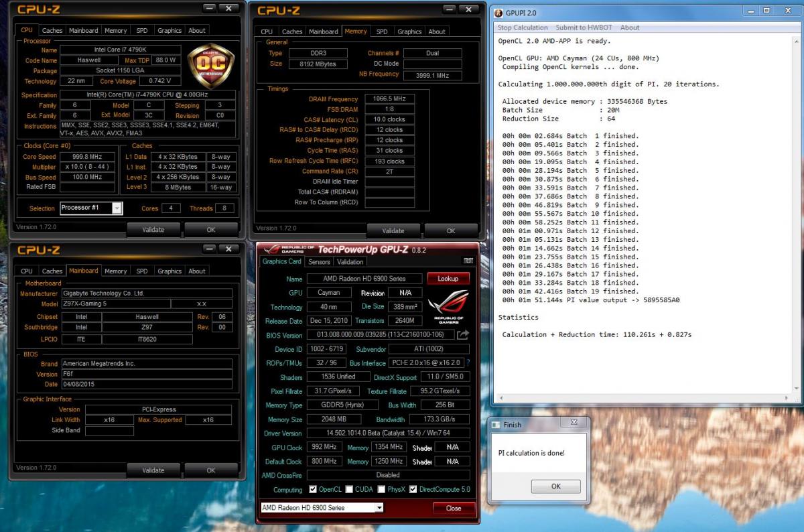Open Memory tab in CPU-Z Mainboard window
Screen dimensions: 804x532
[115, 271]
